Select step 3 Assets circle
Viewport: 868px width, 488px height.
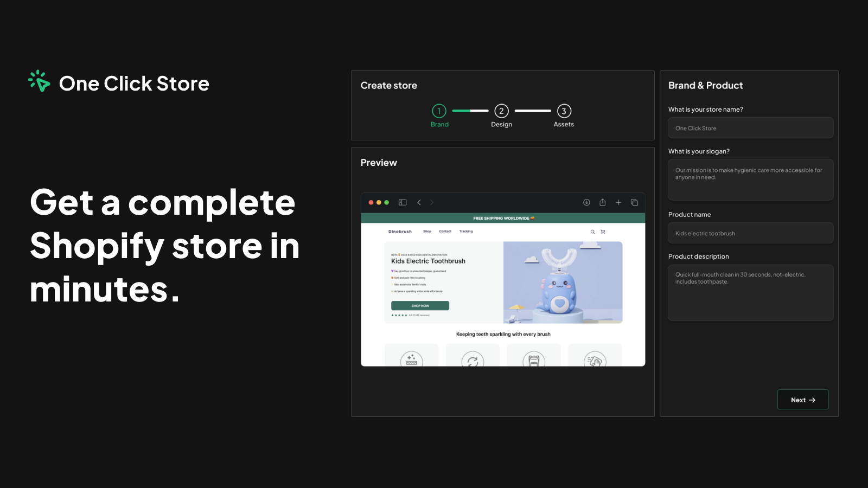pos(564,111)
